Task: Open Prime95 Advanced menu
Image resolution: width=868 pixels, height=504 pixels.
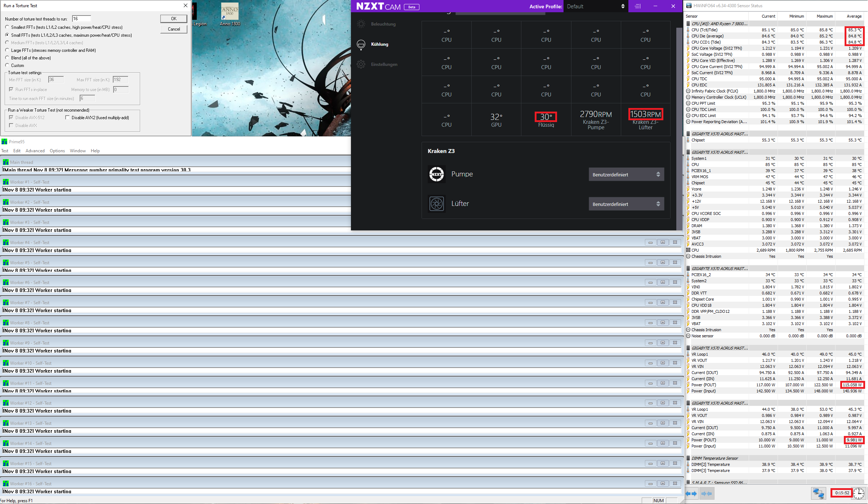Action: pos(35,151)
